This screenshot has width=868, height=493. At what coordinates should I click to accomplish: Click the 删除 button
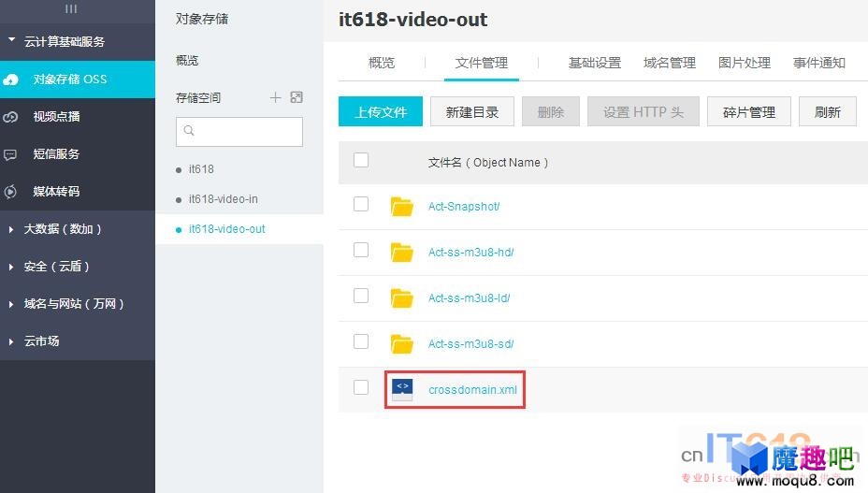click(551, 112)
